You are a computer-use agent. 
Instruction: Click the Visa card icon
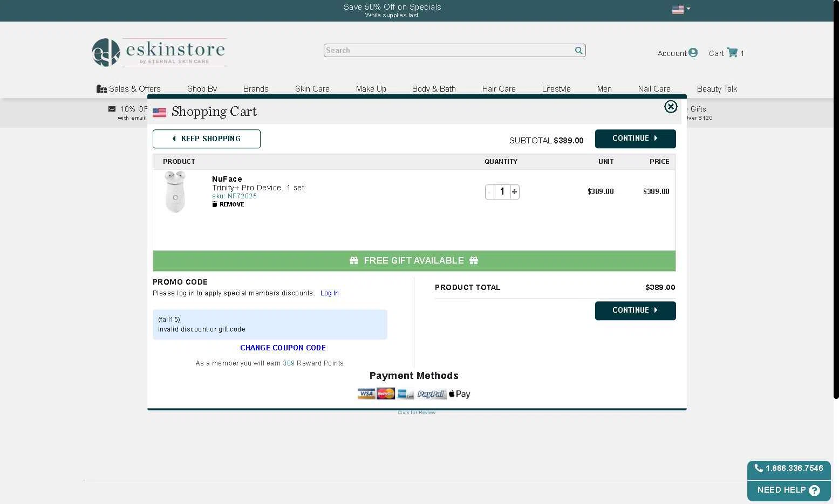[366, 394]
